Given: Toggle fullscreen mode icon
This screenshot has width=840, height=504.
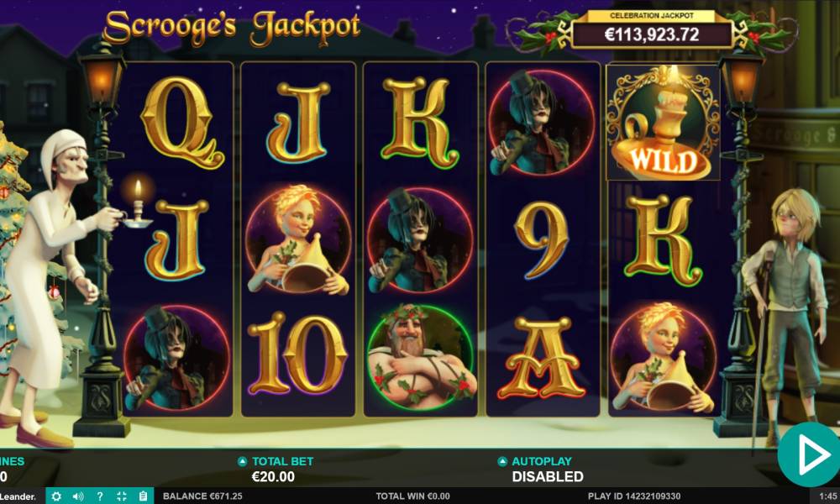Looking at the screenshot, I should [x=122, y=496].
